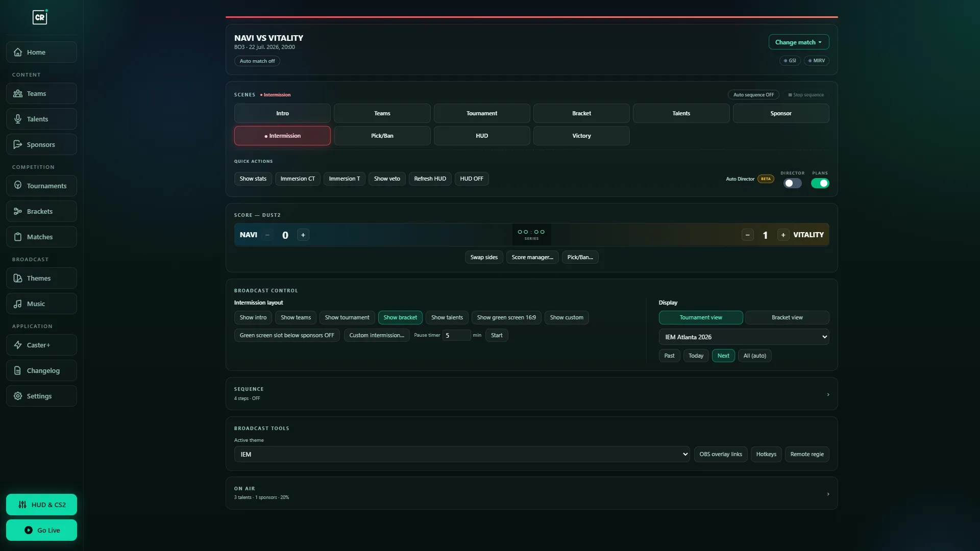980x551 pixels.
Task: Click Show stats quick action
Action: point(253,179)
